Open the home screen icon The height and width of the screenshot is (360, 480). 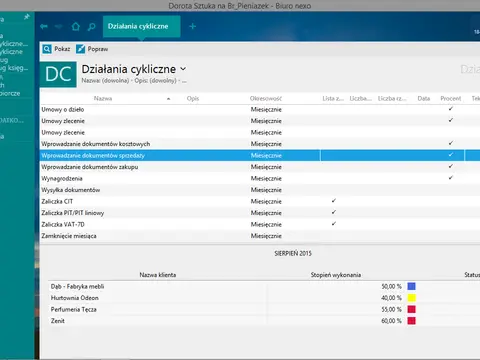tap(76, 26)
